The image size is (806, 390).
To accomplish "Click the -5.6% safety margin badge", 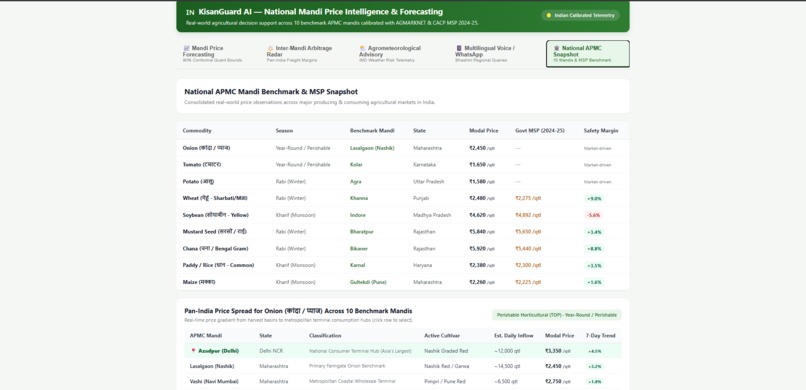I will [593, 215].
